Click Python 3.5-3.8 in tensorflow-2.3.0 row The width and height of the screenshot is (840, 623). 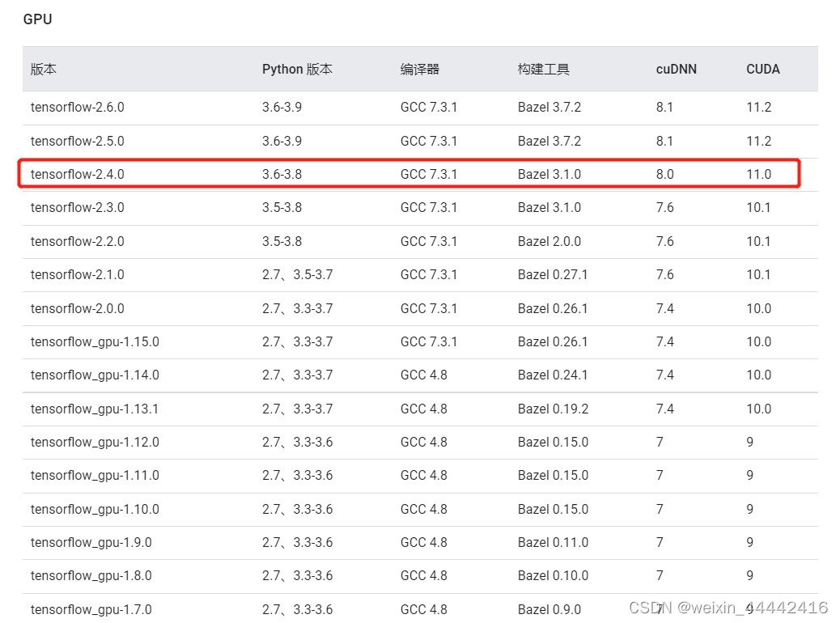point(282,207)
